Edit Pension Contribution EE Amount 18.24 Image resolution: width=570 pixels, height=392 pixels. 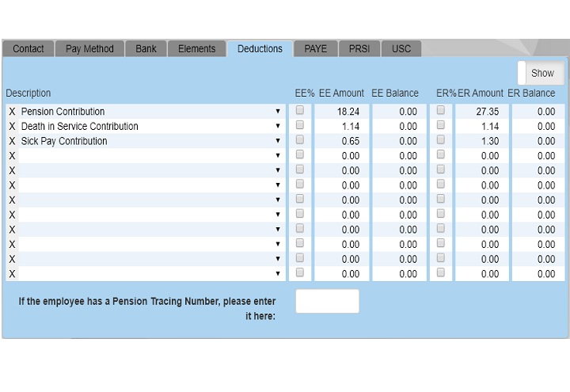click(342, 112)
